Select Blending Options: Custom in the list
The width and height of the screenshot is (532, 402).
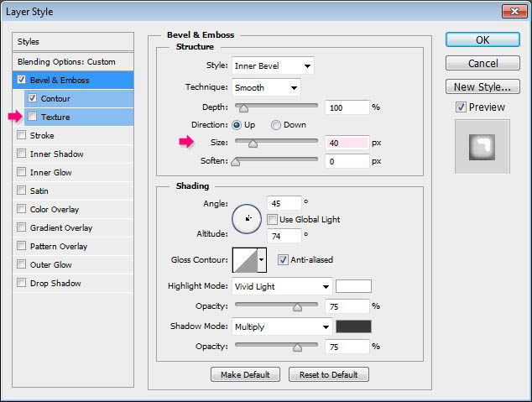[x=66, y=61]
